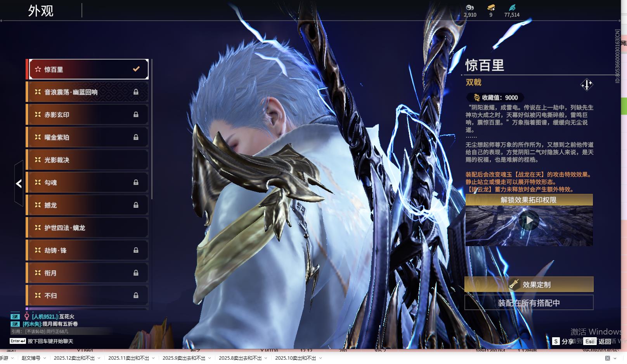Click the 收藏值 collection value swirl icon
Screen dimensions: 627x364
[477, 98]
